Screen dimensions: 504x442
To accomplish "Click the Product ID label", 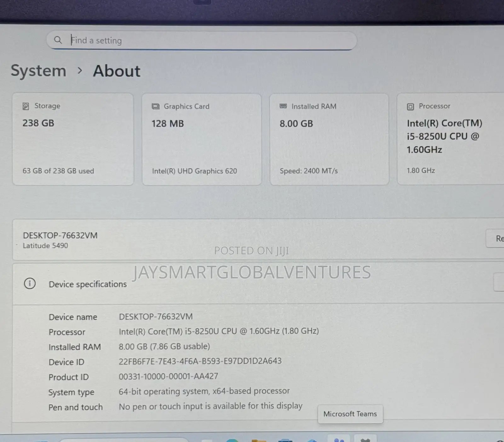I will (x=69, y=377).
